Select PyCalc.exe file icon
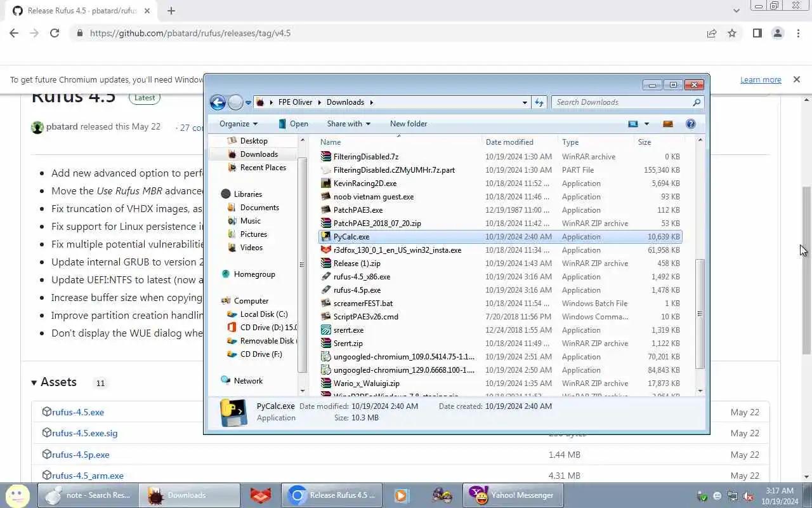This screenshot has height=508, width=812. (x=326, y=237)
